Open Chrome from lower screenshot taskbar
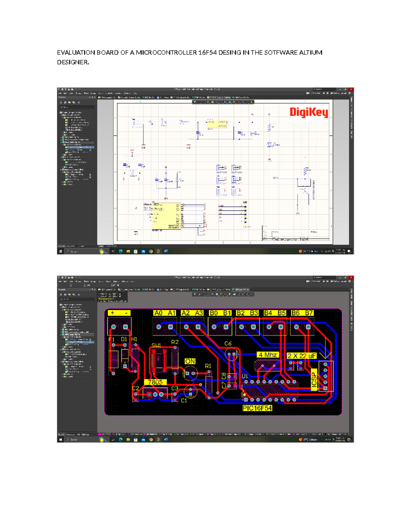The image size is (411, 532). point(151,440)
